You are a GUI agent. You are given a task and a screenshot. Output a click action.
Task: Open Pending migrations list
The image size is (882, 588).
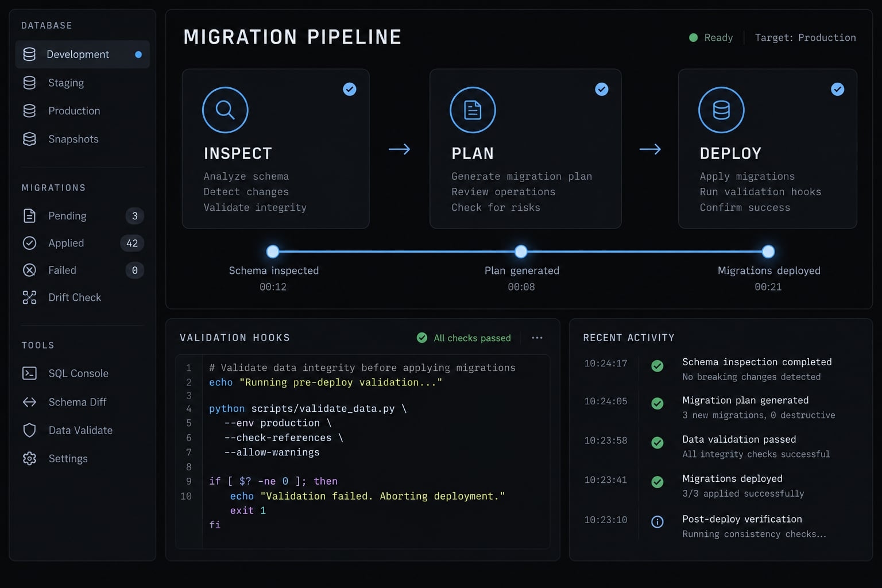tap(83, 216)
